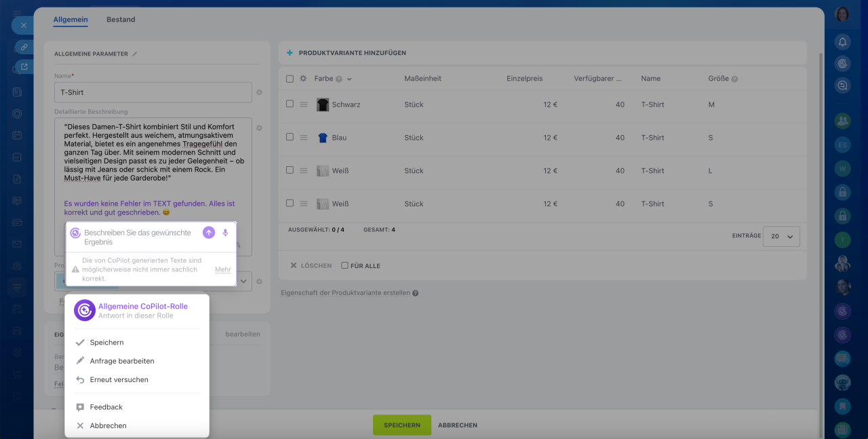Choose Erneut versuchen in the CoPilot menu

[119, 380]
